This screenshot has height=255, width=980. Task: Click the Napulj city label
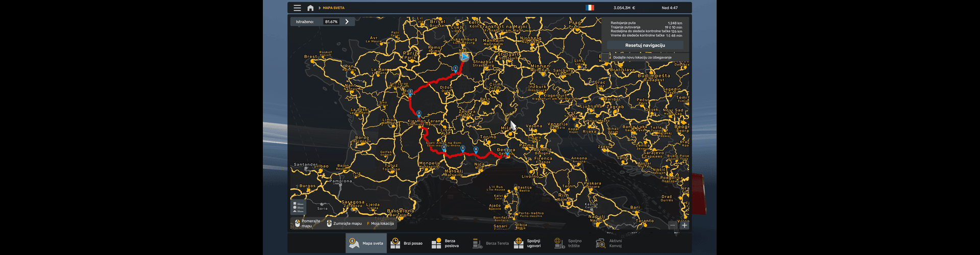597,216
